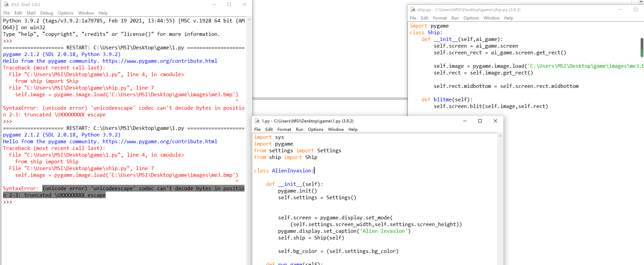Image resolution: width=644 pixels, height=265 pixels.
Task: Open Help menu in IDLE Shell window
Action: pos(103,13)
